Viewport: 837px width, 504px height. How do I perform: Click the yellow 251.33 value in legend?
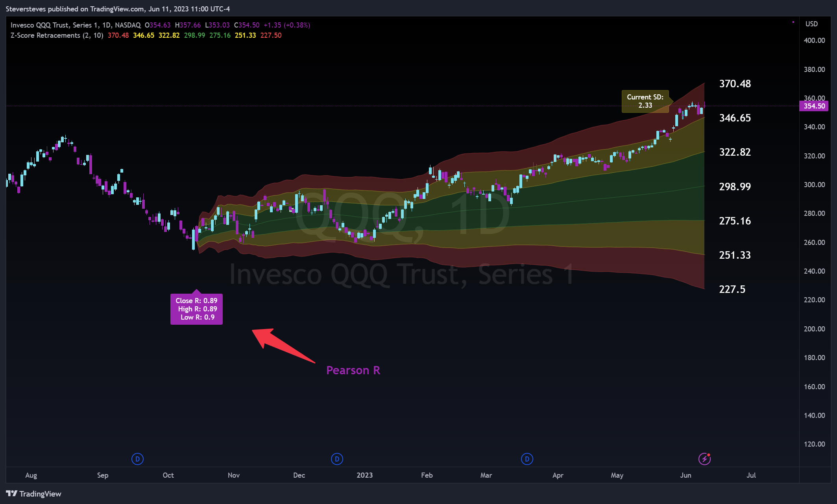tap(245, 35)
